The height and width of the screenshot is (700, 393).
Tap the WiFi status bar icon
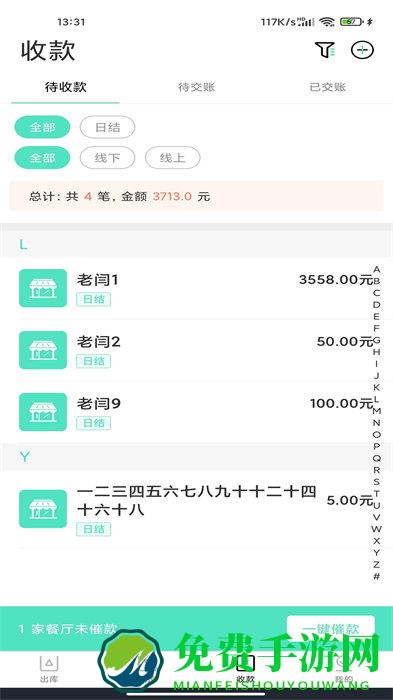(327, 22)
